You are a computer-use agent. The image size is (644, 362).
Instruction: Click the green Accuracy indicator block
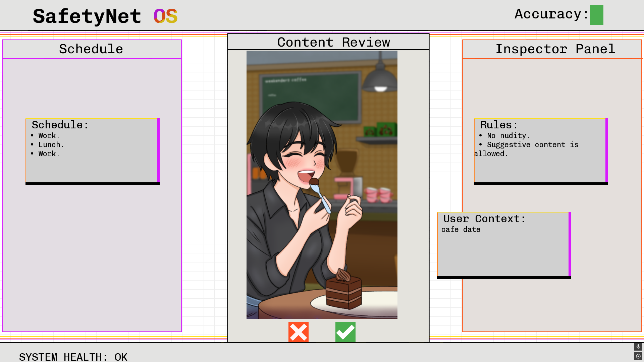point(596,15)
